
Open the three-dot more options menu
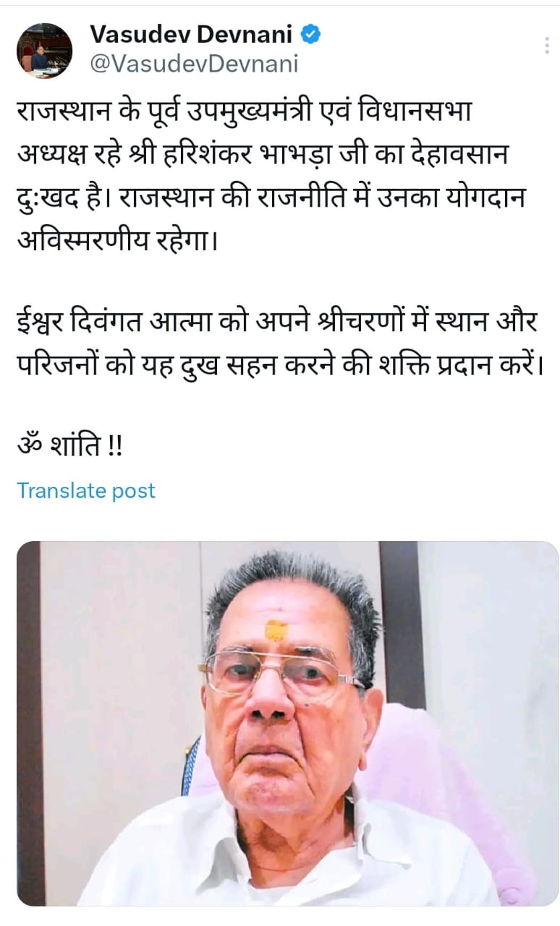tap(546, 46)
